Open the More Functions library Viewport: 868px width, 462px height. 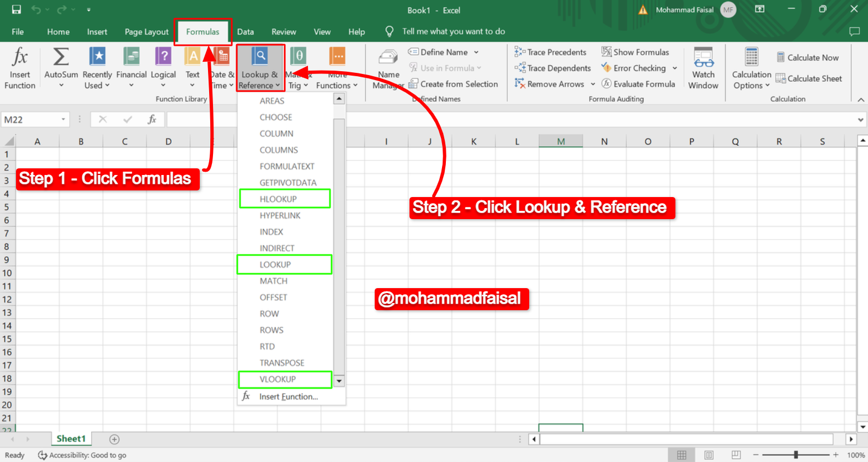pos(337,68)
